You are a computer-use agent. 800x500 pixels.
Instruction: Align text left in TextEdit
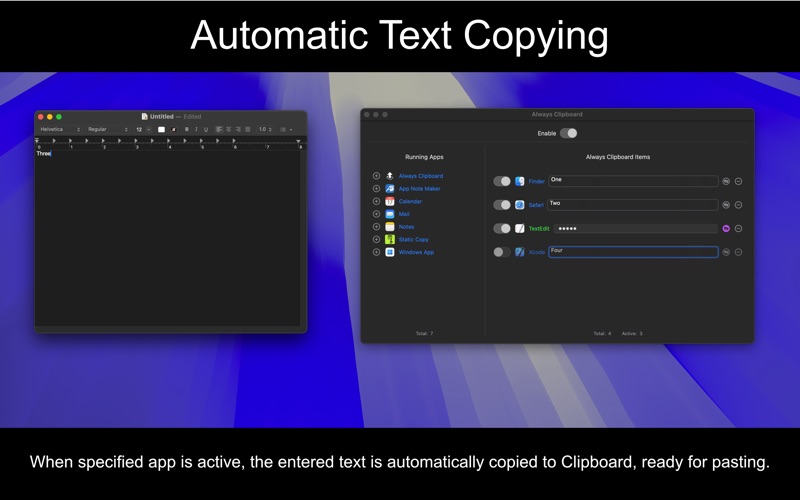click(219, 130)
